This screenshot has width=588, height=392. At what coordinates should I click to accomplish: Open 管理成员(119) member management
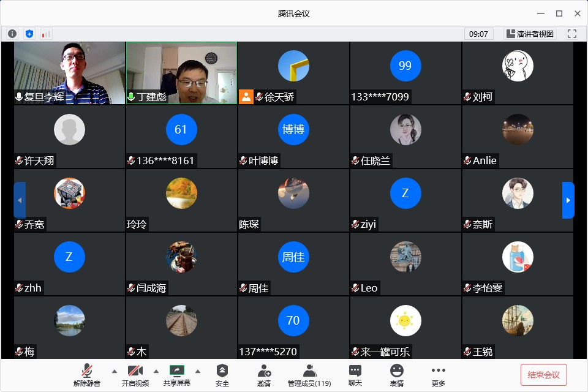coord(309,375)
